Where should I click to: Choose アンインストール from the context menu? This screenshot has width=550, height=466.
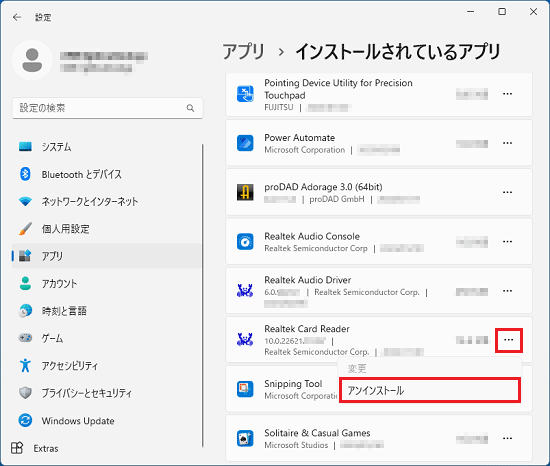click(430, 390)
